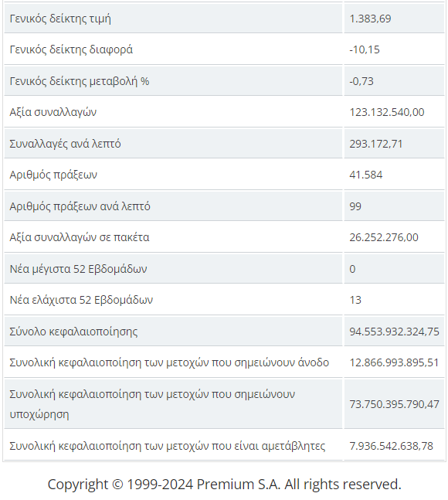Click the Νέα μέγιστα 52 Εβδομάδων label

point(78,268)
